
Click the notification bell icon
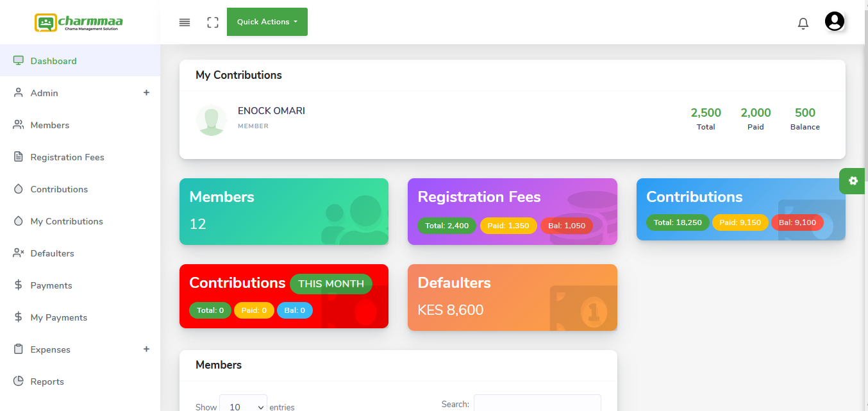(803, 24)
